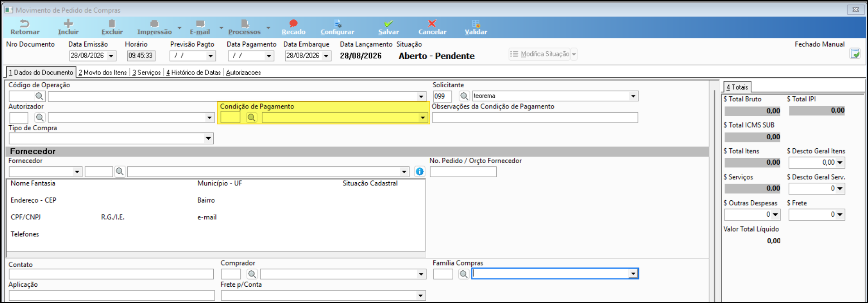Focus the Contato text field
Screen dimensions: 868x303
point(111,274)
